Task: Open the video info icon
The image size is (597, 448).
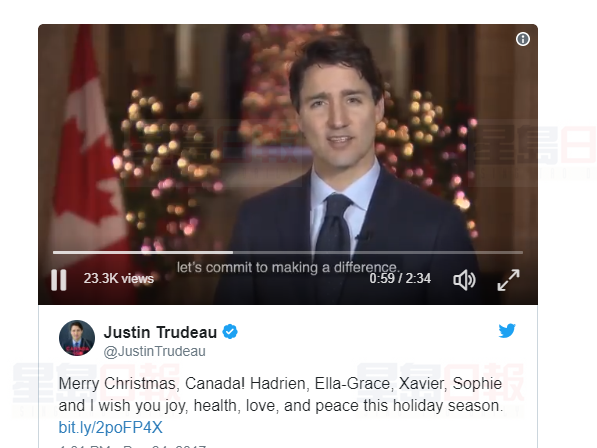Action: coord(523,39)
